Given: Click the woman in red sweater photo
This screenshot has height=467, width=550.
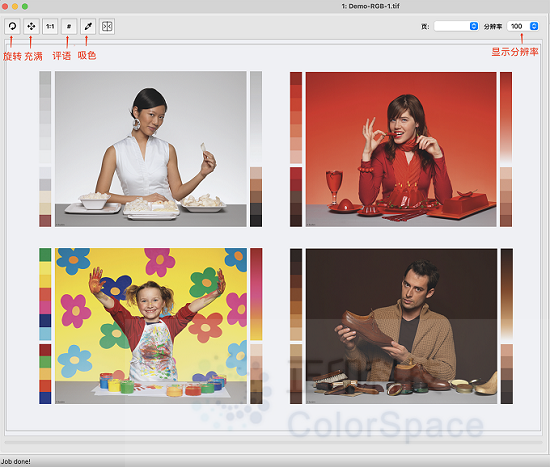Looking at the screenshot, I should (401, 149).
